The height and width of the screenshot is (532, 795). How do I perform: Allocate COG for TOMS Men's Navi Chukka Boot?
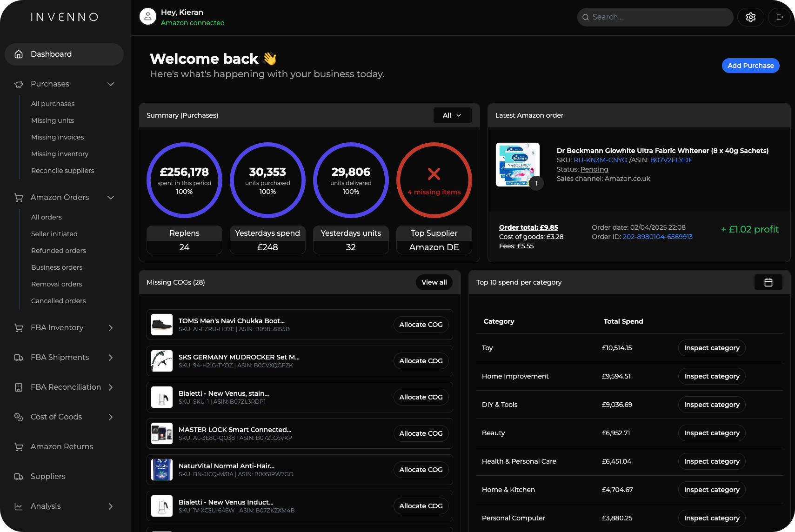click(x=421, y=325)
